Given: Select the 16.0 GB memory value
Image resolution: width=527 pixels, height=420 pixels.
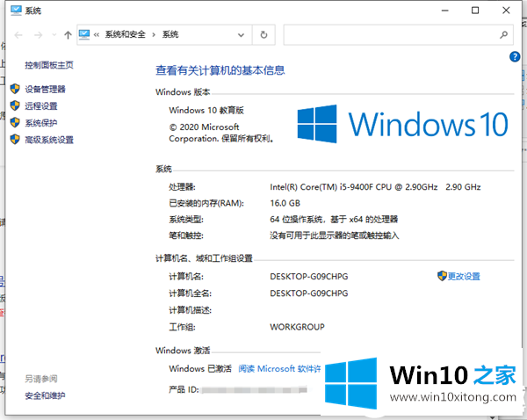Looking at the screenshot, I should tap(285, 203).
